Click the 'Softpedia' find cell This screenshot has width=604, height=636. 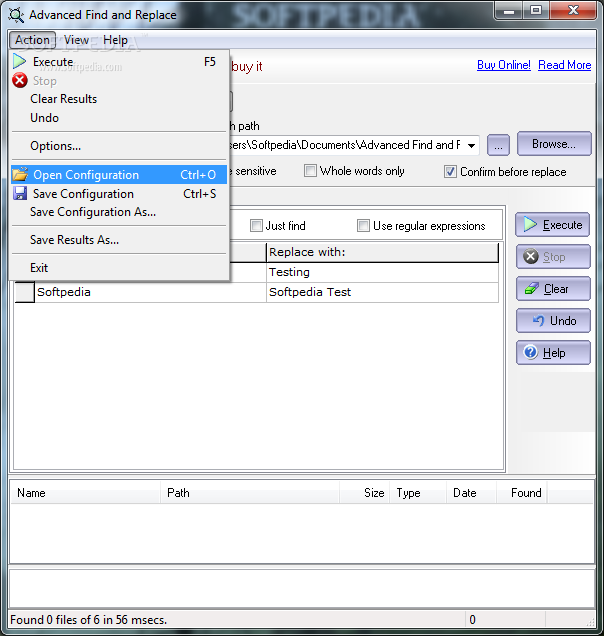click(x=150, y=292)
